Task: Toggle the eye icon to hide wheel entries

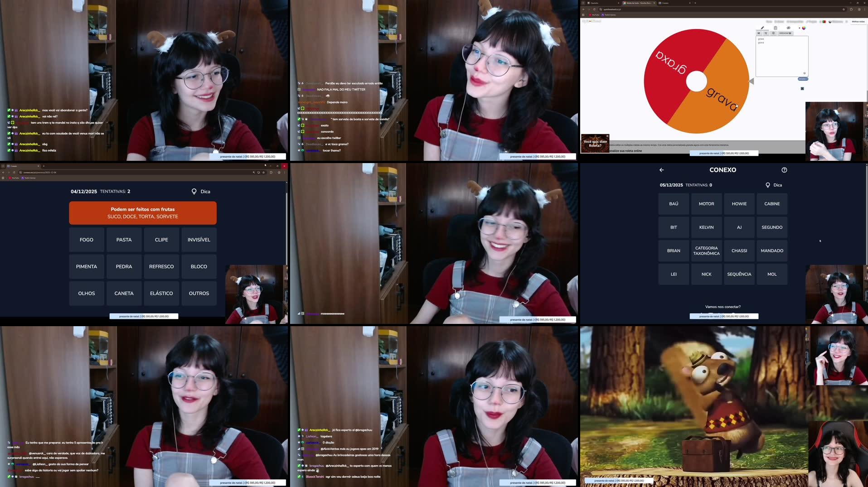Action: (x=789, y=28)
